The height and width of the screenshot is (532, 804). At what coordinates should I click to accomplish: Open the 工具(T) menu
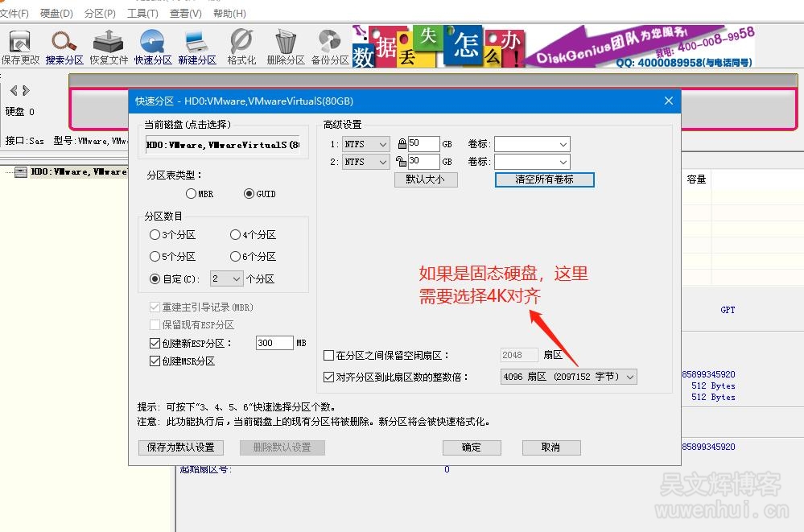pos(142,14)
